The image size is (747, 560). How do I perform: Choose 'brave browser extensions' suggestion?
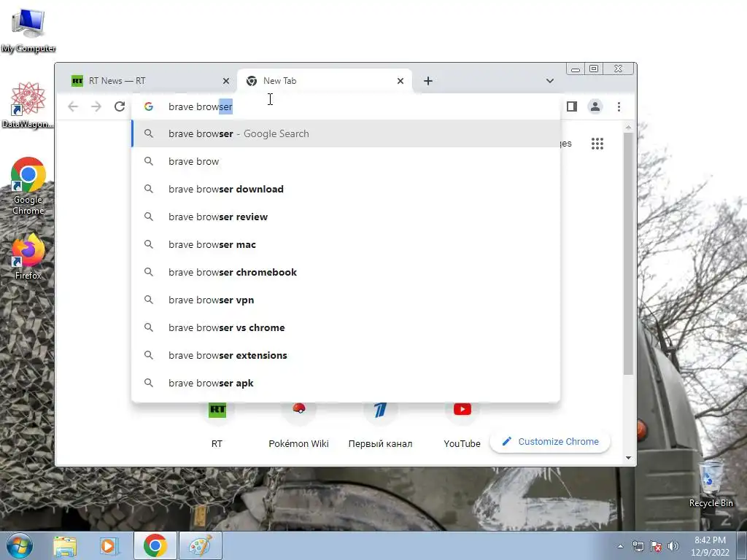click(346, 355)
